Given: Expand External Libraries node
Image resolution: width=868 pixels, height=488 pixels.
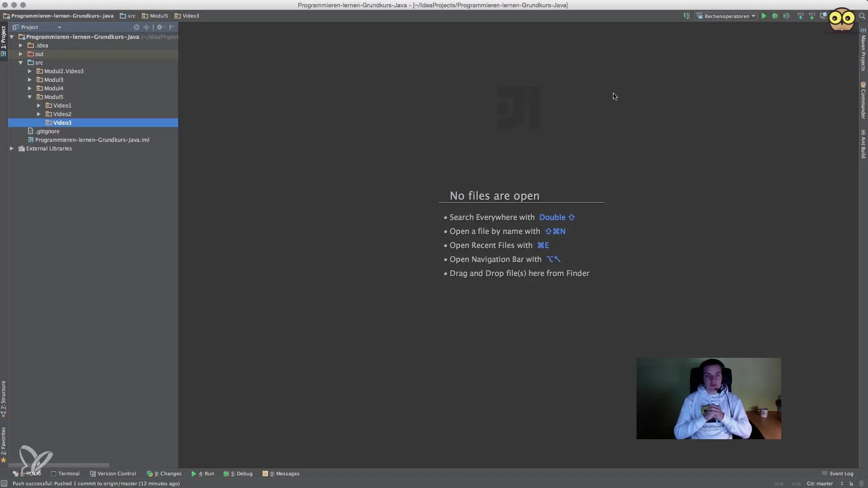Looking at the screenshot, I should 12,149.
